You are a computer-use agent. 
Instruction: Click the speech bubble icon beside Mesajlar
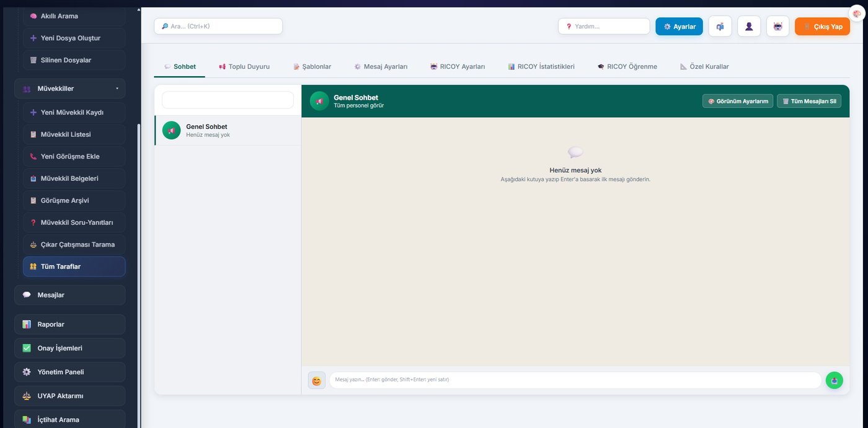27,295
